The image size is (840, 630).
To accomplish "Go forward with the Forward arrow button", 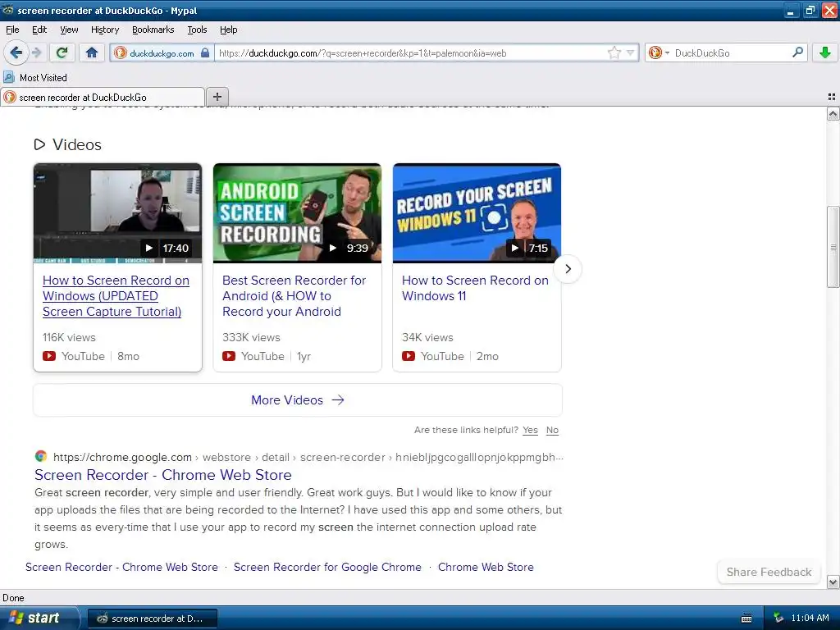I will point(36,52).
